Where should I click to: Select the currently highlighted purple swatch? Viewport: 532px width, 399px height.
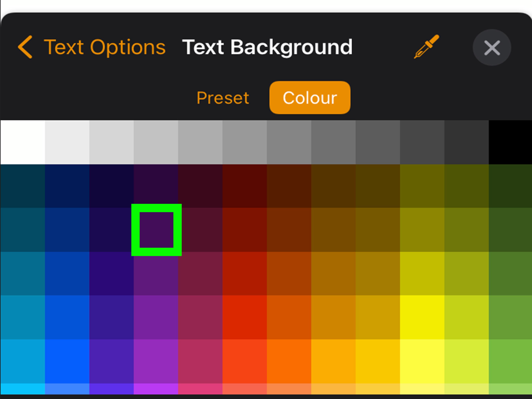click(x=156, y=230)
